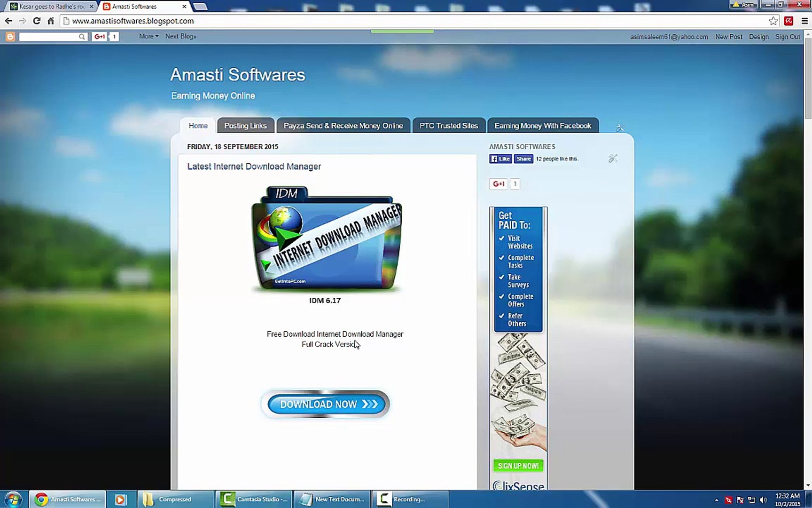This screenshot has height=508, width=812.
Task: Bookmark this page with the star
Action: (x=773, y=21)
